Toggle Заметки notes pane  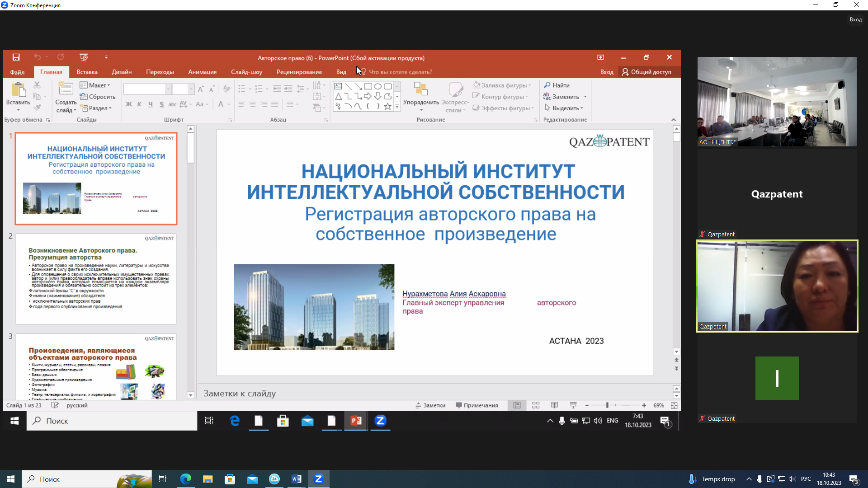(430, 405)
